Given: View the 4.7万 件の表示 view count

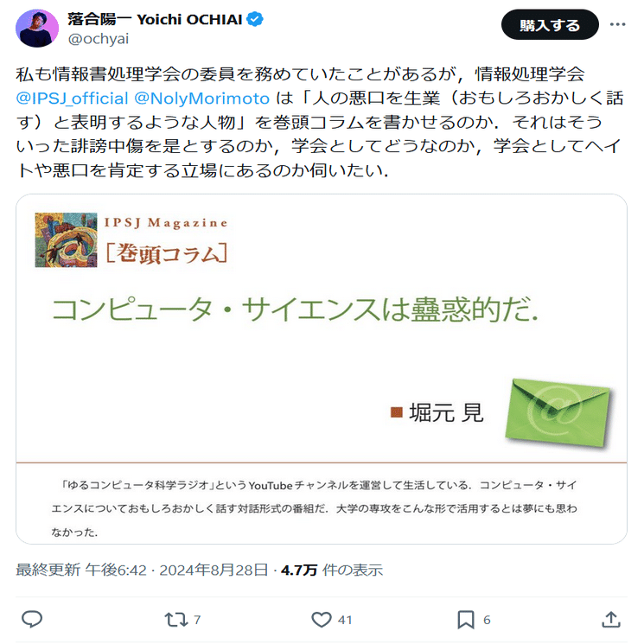Looking at the screenshot, I should click(x=331, y=570).
